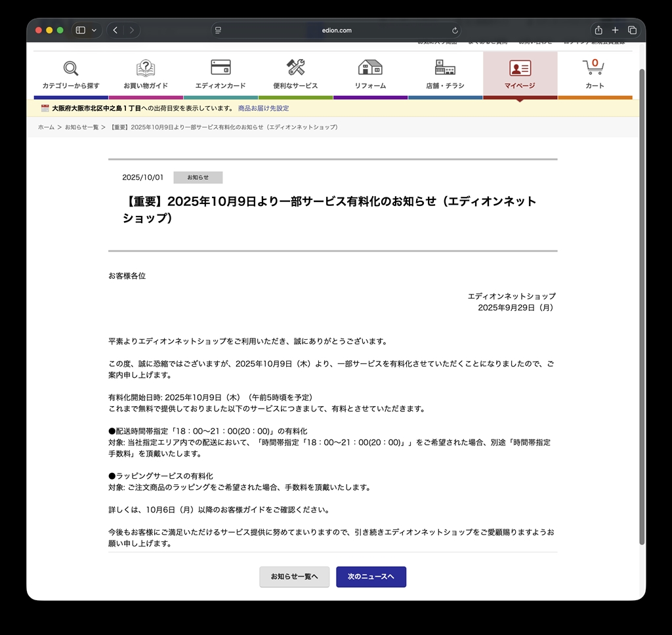Click ホーム breadcrumb link
The image size is (672, 635).
click(47, 127)
